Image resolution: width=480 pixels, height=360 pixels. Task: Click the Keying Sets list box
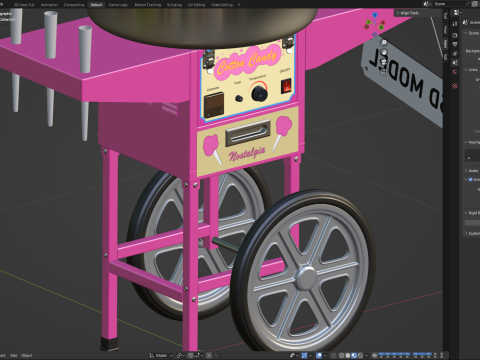click(473, 155)
